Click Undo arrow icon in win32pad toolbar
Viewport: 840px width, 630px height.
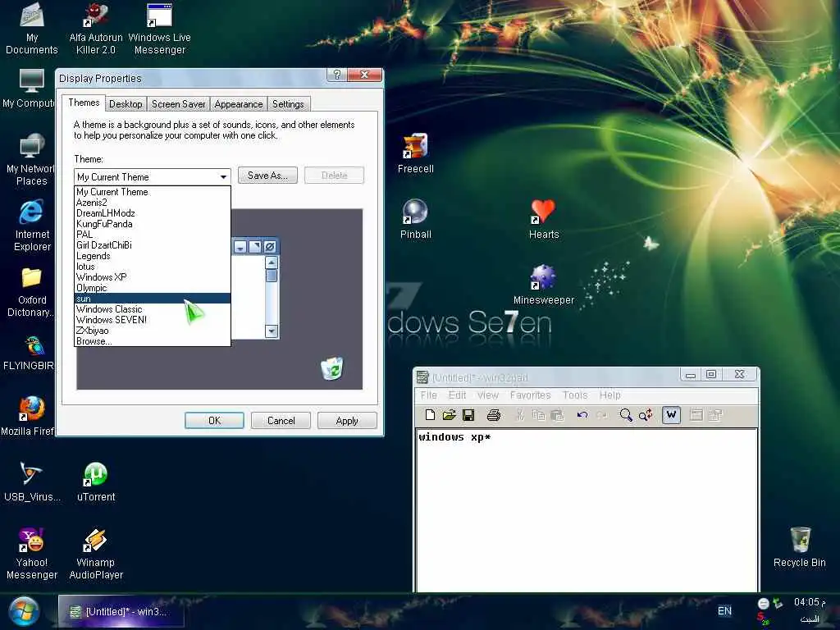582,414
